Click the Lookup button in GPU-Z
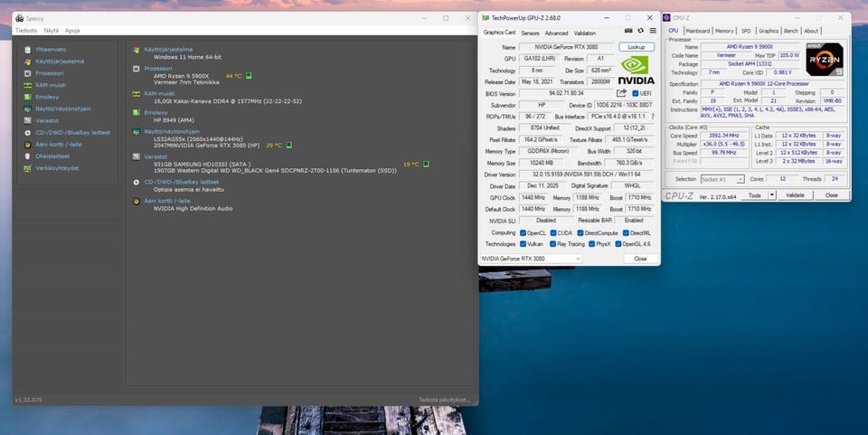868x435 pixels. 636,47
